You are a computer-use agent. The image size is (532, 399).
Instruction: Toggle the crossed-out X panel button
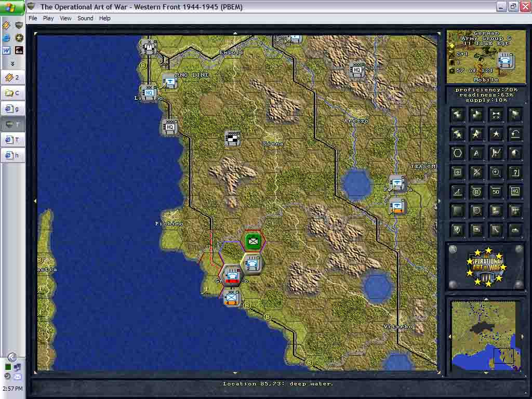[476, 172]
